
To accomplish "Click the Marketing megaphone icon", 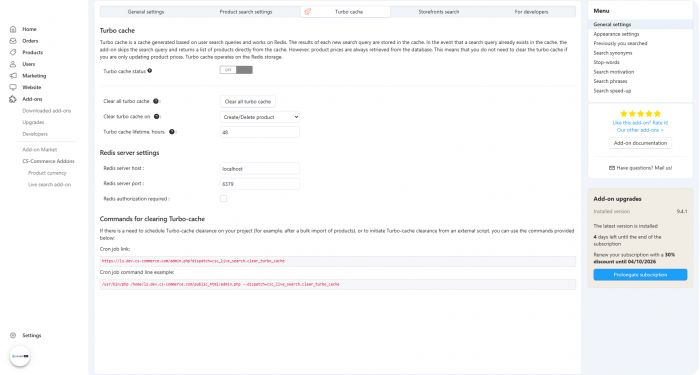I will (x=13, y=75).
